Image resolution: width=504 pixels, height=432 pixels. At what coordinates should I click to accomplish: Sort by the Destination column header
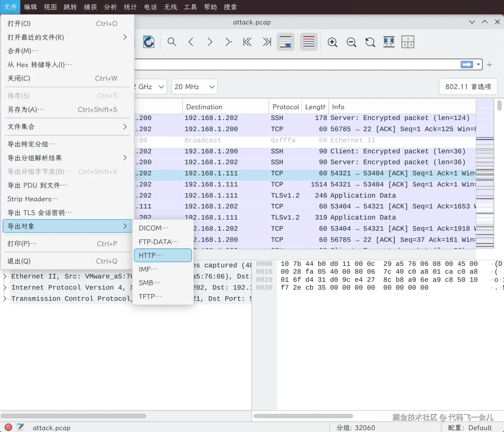tap(225, 107)
